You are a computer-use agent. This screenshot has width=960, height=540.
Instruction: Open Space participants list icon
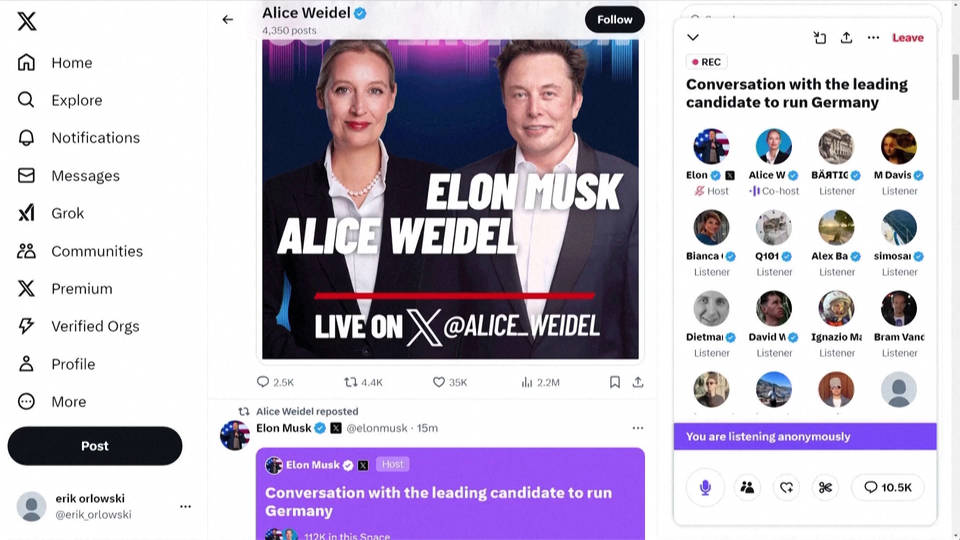(x=747, y=487)
